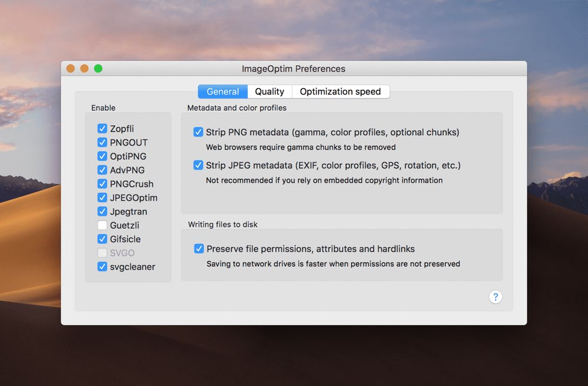
Task: Click the OptiPNG label text
Action: coord(128,156)
